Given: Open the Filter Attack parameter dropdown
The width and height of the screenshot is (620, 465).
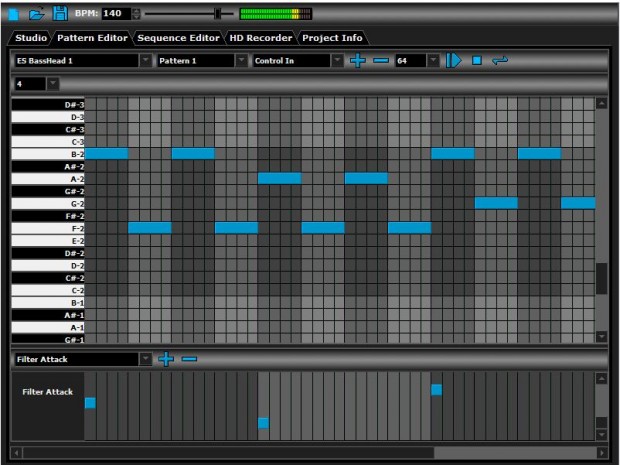Looking at the screenshot, I should (146, 359).
